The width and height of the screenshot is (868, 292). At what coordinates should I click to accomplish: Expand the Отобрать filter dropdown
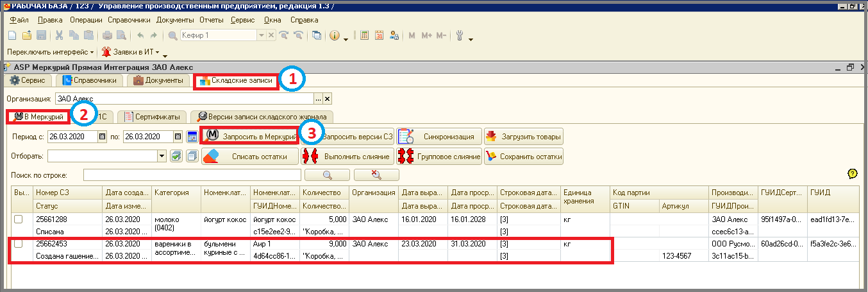(162, 156)
